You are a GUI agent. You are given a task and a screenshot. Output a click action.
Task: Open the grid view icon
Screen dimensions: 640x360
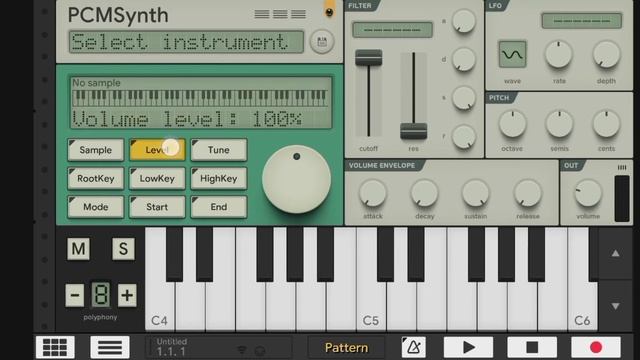(55, 347)
